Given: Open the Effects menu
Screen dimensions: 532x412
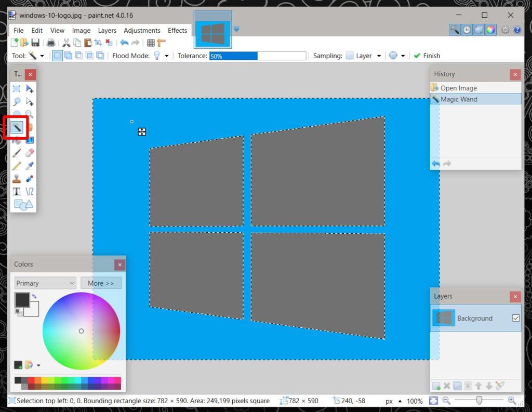Looking at the screenshot, I should pos(177,30).
